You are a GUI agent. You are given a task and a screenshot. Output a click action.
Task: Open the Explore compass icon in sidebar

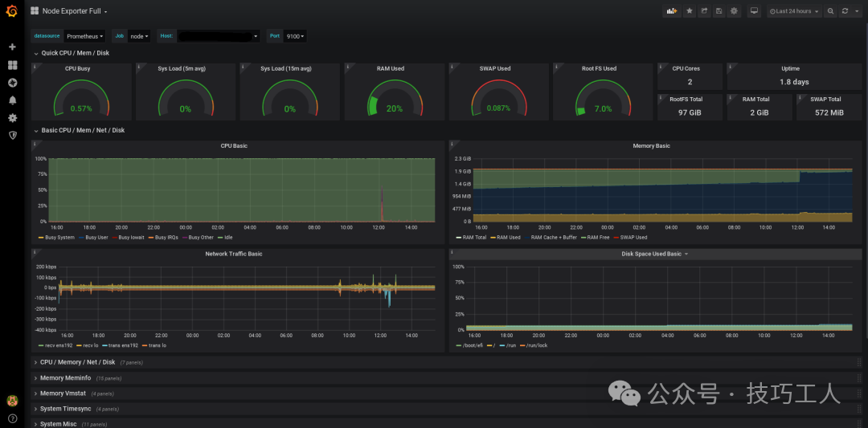click(x=12, y=83)
